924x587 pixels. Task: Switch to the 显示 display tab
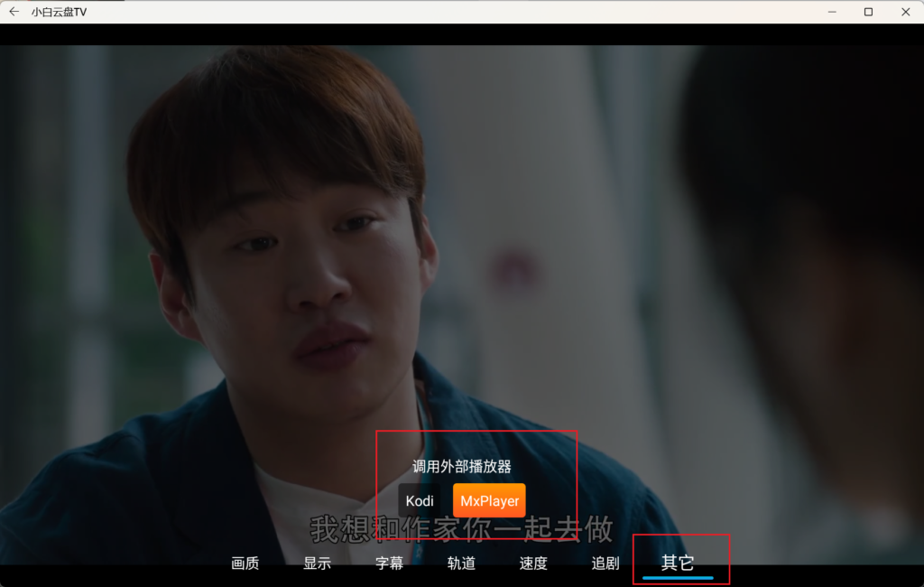coord(317,564)
